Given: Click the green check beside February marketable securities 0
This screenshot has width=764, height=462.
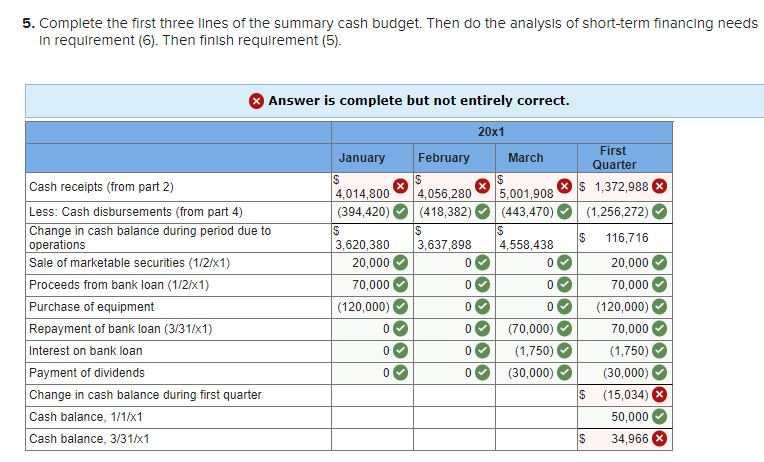Looking at the screenshot, I should click(x=482, y=263).
